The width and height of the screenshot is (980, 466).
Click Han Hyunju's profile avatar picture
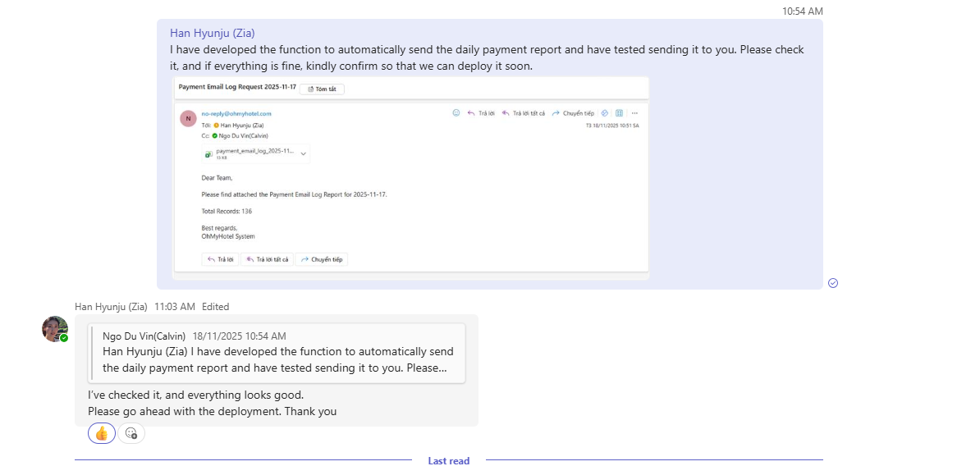point(55,329)
